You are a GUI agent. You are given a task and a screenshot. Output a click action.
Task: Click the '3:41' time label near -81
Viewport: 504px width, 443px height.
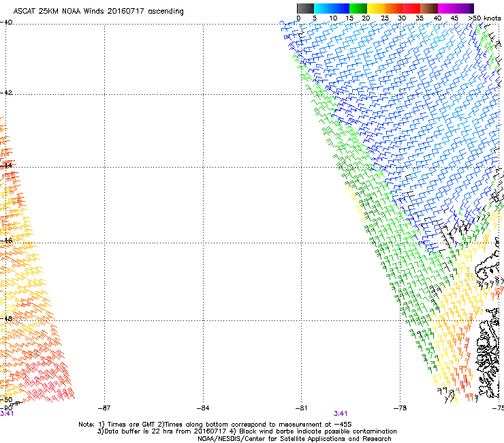341,414
